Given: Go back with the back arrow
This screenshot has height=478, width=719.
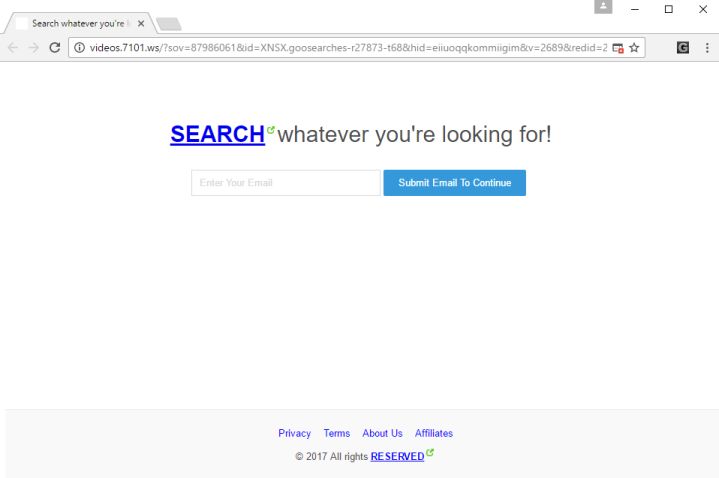Looking at the screenshot, I should click(x=13, y=48).
